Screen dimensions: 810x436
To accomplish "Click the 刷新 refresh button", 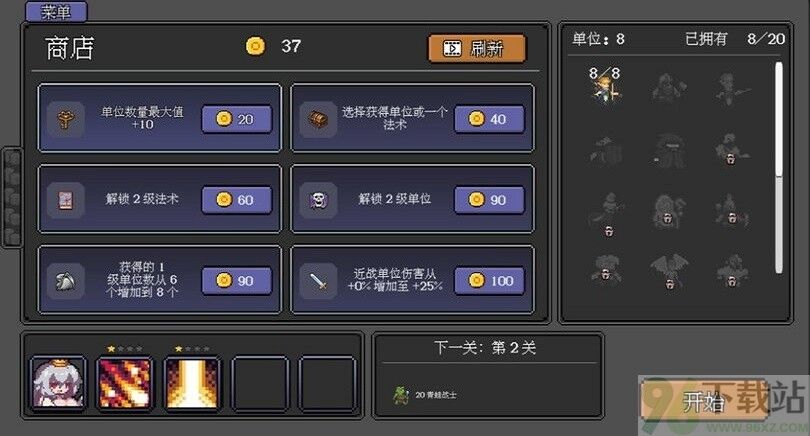I will point(477,49).
